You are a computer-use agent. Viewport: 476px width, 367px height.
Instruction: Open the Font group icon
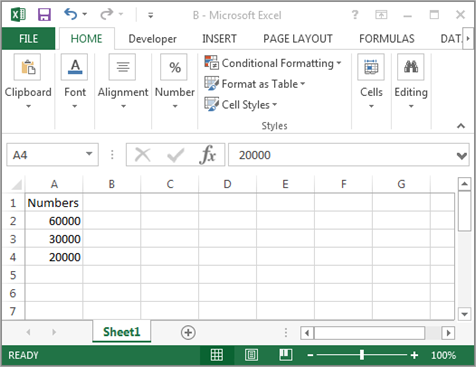[75, 67]
